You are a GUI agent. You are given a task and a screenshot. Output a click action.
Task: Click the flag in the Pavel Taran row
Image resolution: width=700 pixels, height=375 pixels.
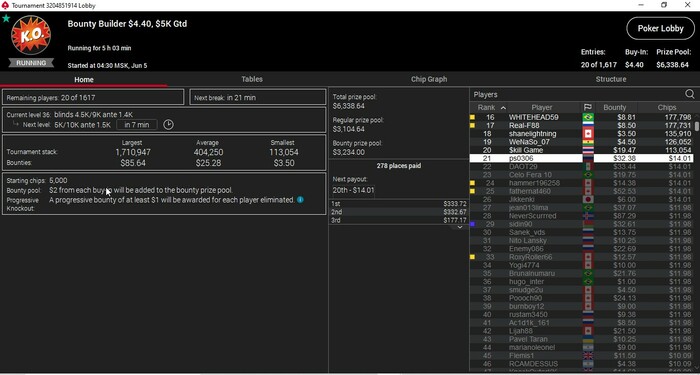point(588,339)
